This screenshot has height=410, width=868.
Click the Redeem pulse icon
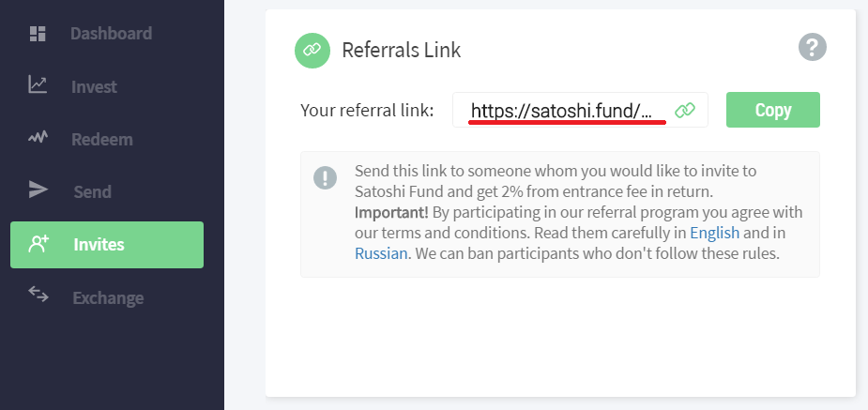point(38,138)
